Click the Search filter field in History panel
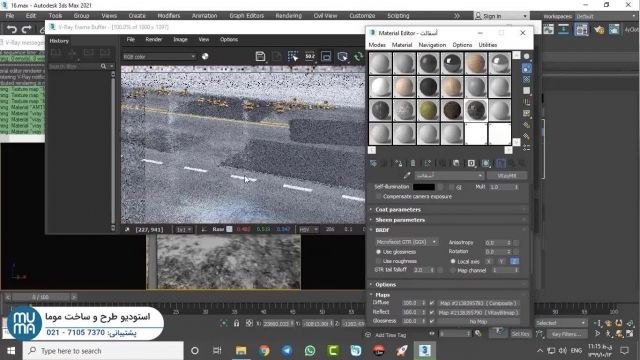The image size is (640, 360). (x=74, y=66)
